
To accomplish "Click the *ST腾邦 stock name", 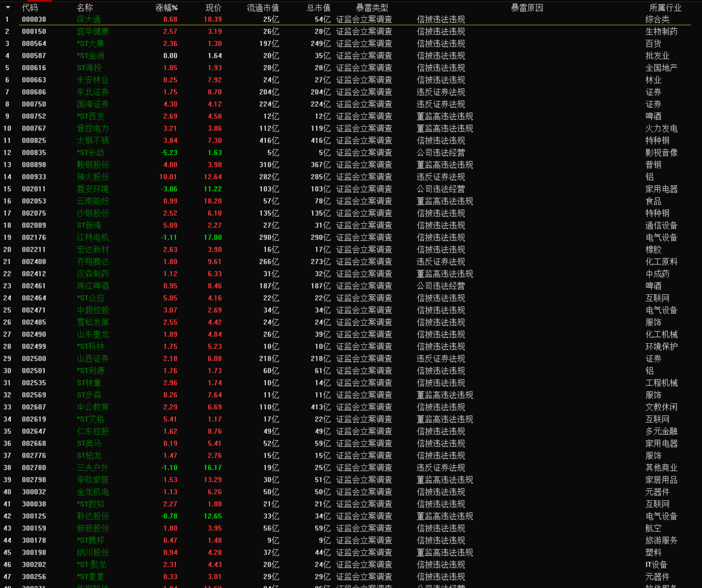I will pyautogui.click(x=91, y=541).
